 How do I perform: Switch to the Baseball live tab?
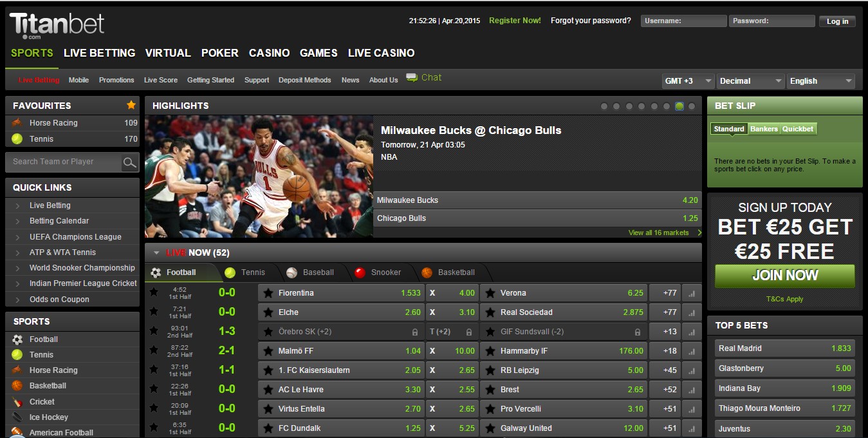[310, 272]
